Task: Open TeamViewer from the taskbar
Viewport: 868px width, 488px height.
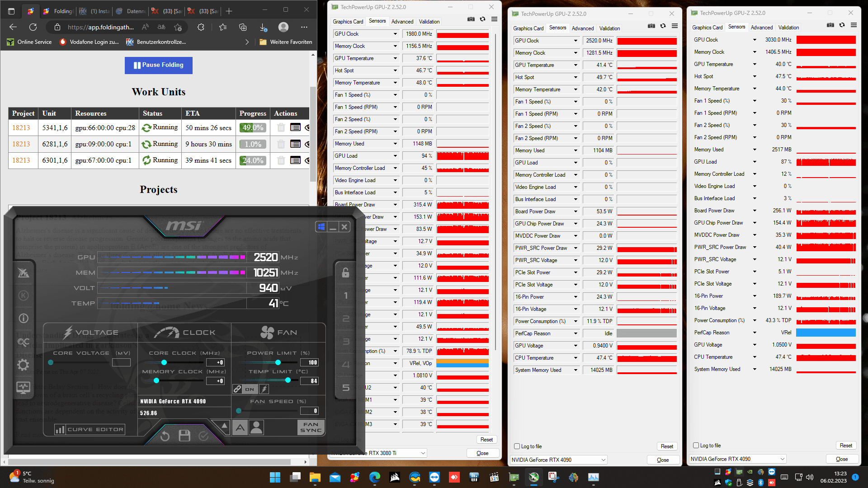Action: [434, 477]
